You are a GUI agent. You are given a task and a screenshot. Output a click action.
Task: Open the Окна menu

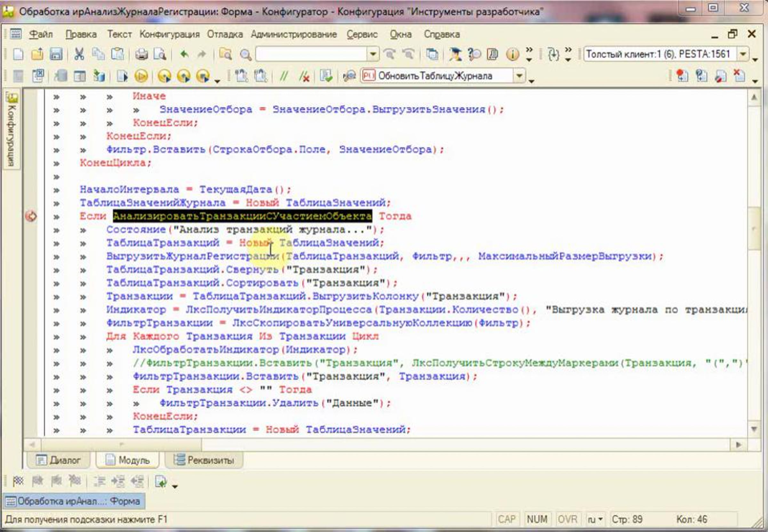point(401,34)
